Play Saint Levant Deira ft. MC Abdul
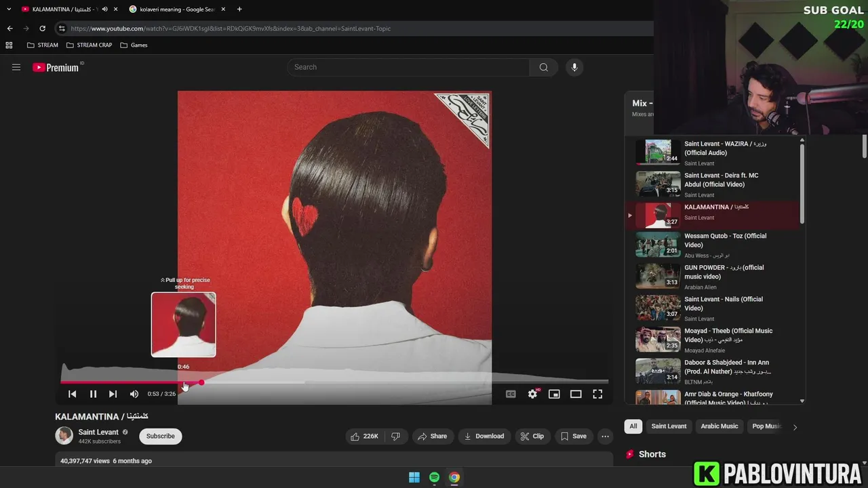868x488 pixels. pyautogui.click(x=713, y=184)
